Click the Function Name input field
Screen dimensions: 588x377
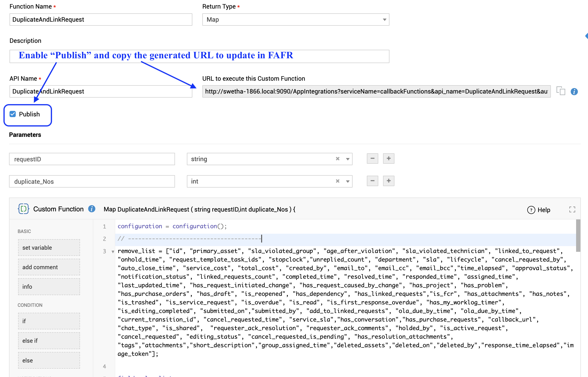click(x=101, y=20)
